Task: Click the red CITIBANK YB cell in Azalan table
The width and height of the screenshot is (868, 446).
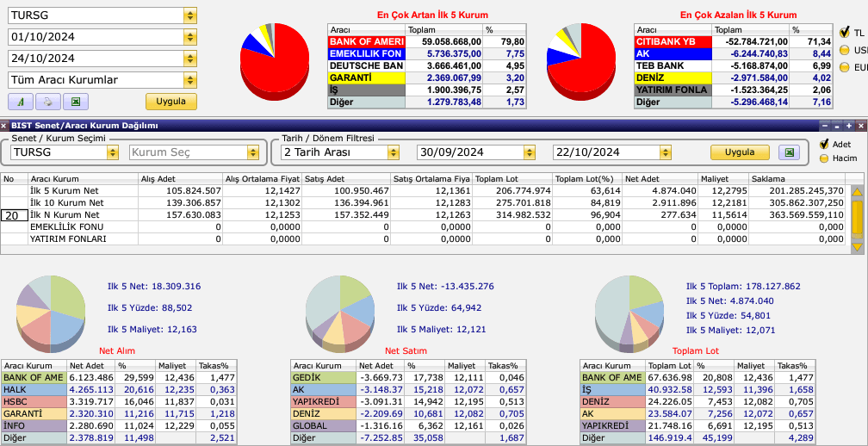Action: pyautogui.click(x=673, y=41)
